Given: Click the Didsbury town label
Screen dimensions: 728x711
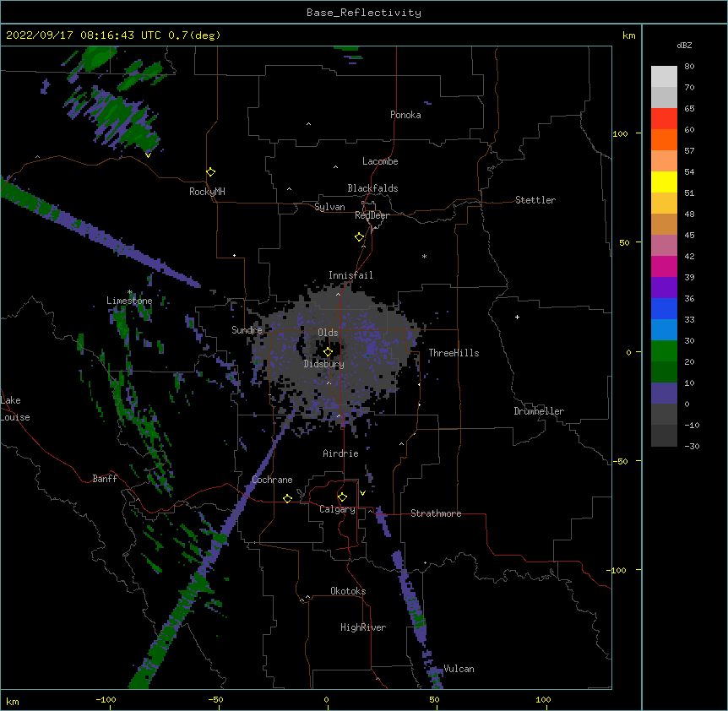Looking at the screenshot, I should tap(324, 364).
